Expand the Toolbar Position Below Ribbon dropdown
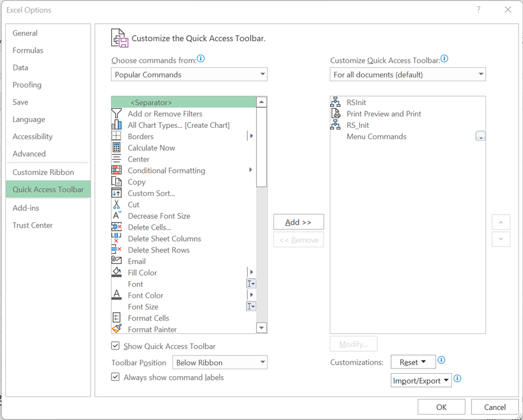The image size is (523, 420). 220,363
